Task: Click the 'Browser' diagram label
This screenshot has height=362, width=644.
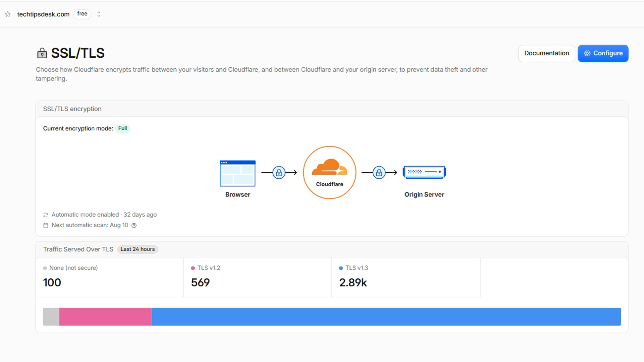Action: pyautogui.click(x=237, y=194)
